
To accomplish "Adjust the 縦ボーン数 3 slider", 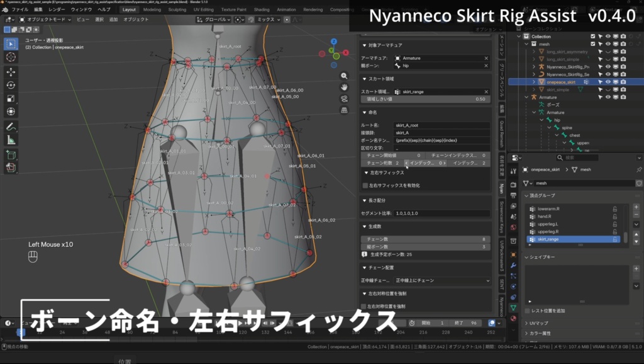I will pos(426,247).
